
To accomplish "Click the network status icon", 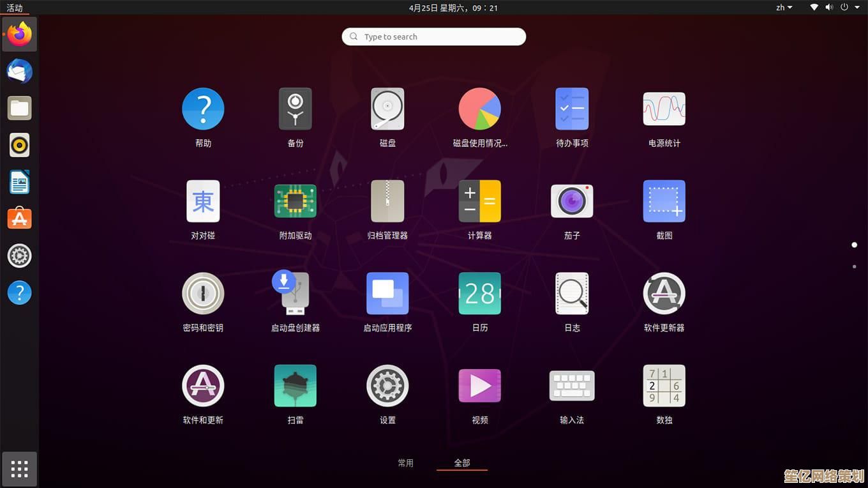I will (x=814, y=8).
